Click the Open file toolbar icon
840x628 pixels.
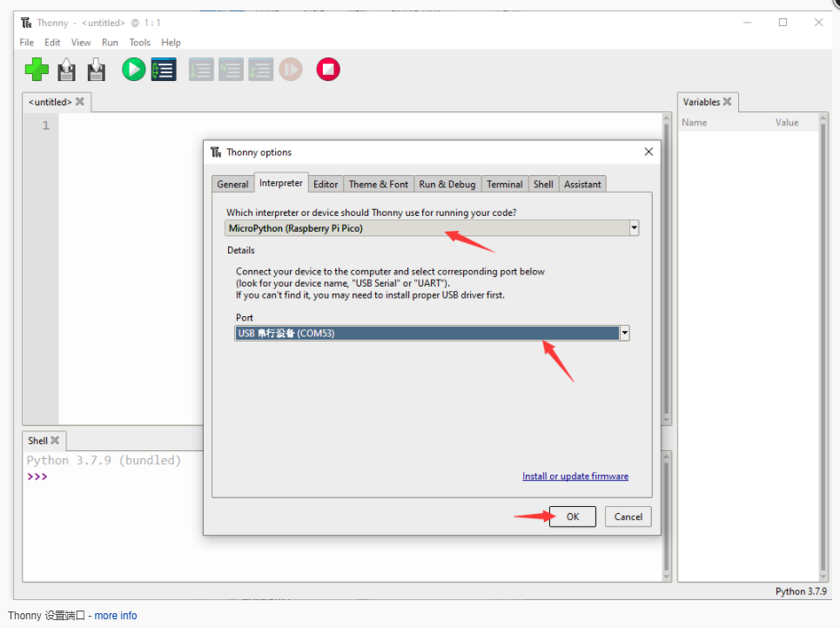pos(66,70)
